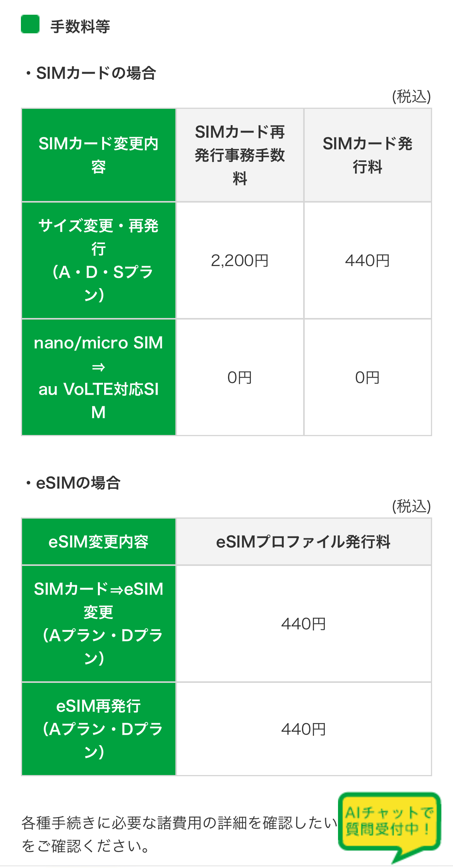This screenshot has width=453, height=868.
Task: Click 440円 in the SIMカード⇒eSIM変更 row
Action: tap(304, 624)
